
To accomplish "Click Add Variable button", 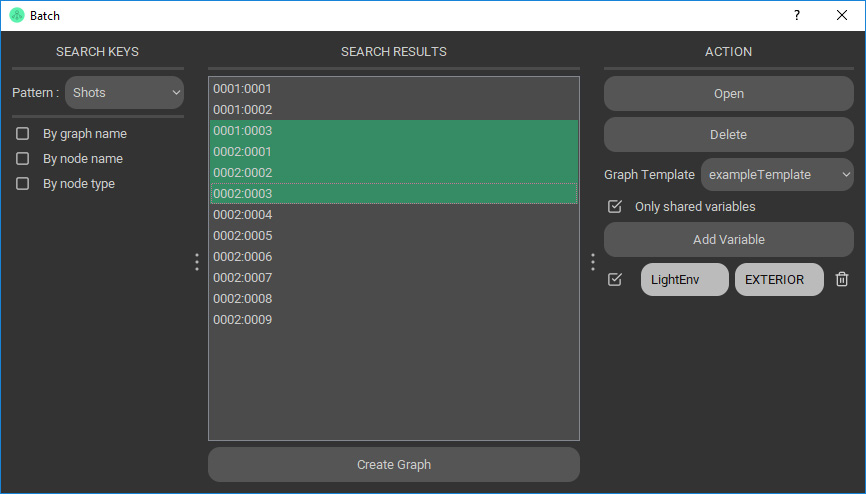I will [x=728, y=240].
